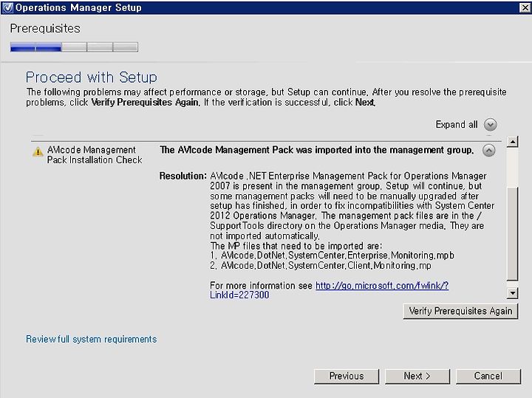Click the AVIcode.DotNet.SystemCenter.Client.Monitoring.mp line
This screenshot has height=398, width=532.
(x=320, y=265)
